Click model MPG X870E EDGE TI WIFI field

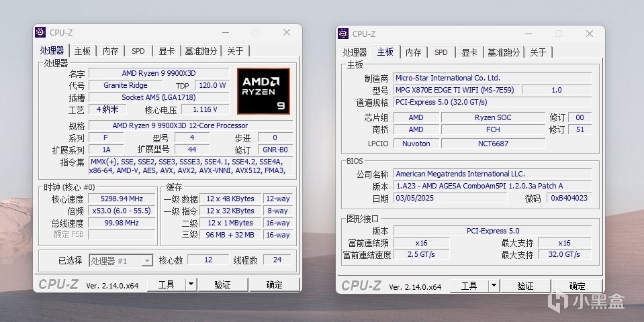(x=457, y=90)
